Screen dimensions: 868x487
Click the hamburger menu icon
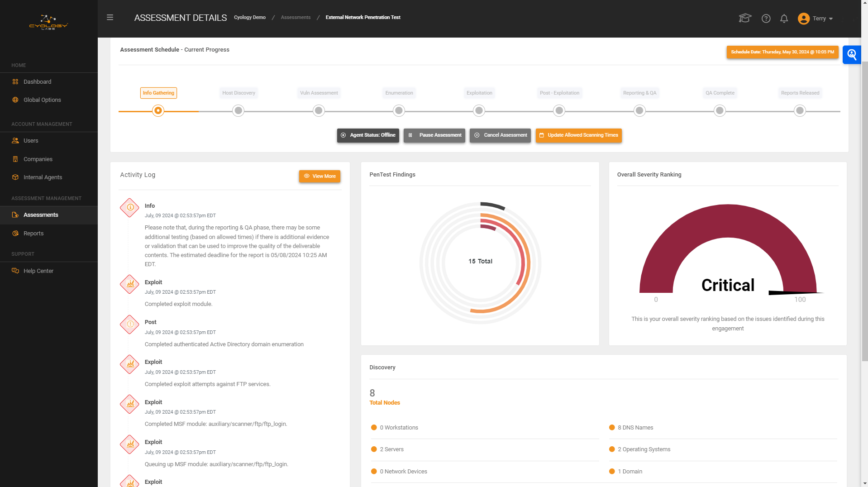pyautogui.click(x=110, y=18)
